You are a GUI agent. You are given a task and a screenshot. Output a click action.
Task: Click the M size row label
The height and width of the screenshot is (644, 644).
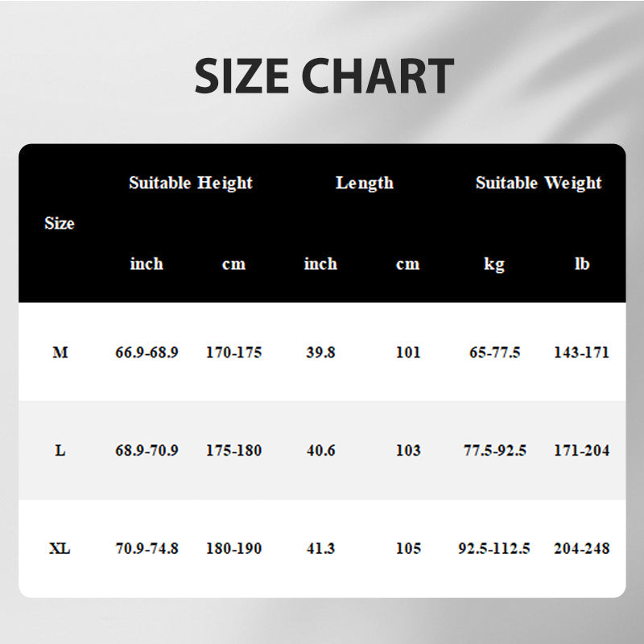(60, 353)
